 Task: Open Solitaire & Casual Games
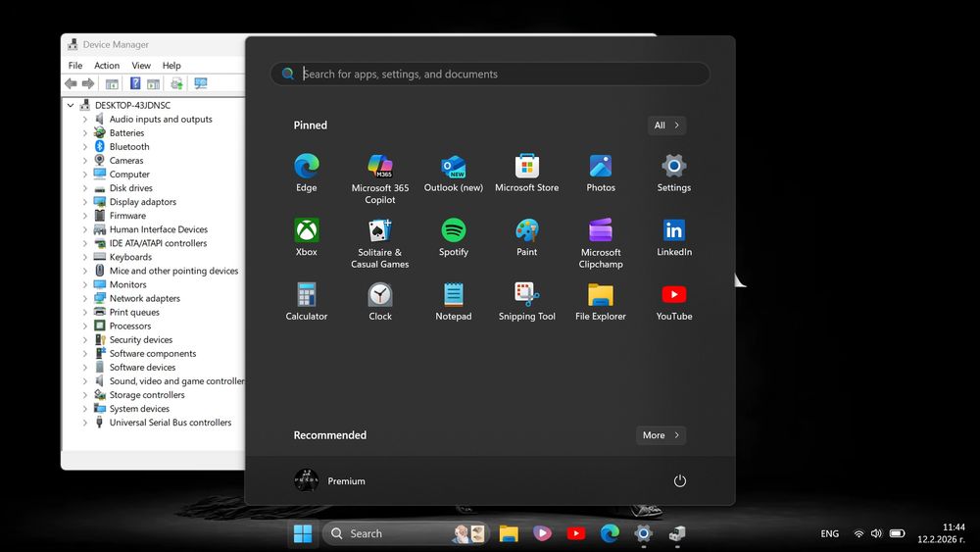380,243
